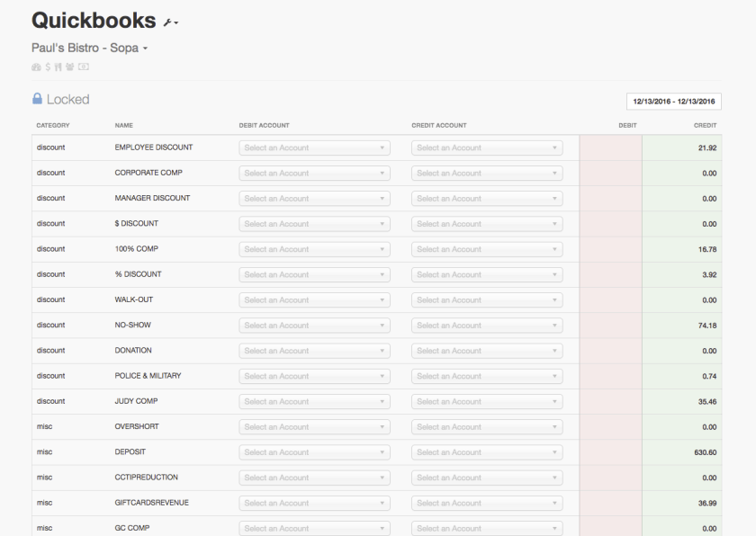The image size is (756, 536).
Task: Open debit account dropdown for EMPLOYEE DISCOUNT
Action: [x=314, y=147]
